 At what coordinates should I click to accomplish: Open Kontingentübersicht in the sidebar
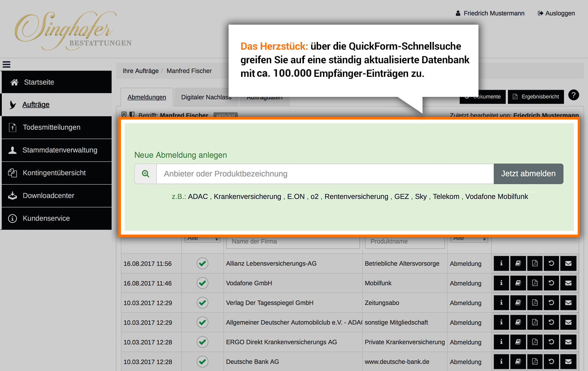point(57,173)
